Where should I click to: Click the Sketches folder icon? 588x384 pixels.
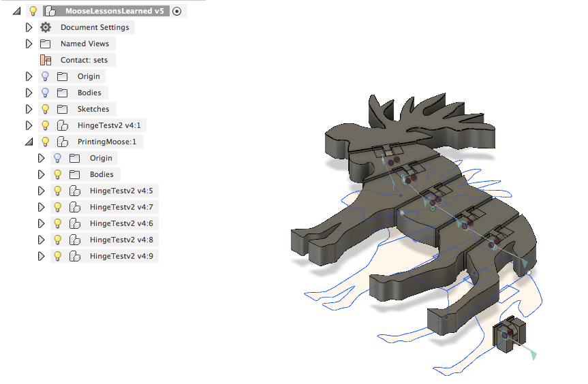pos(62,109)
